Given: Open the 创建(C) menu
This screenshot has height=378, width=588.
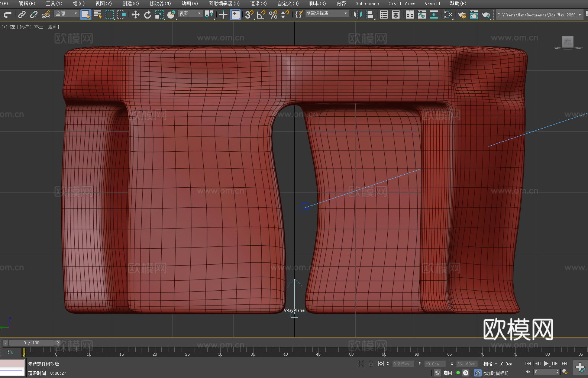Looking at the screenshot, I should (x=131, y=3).
